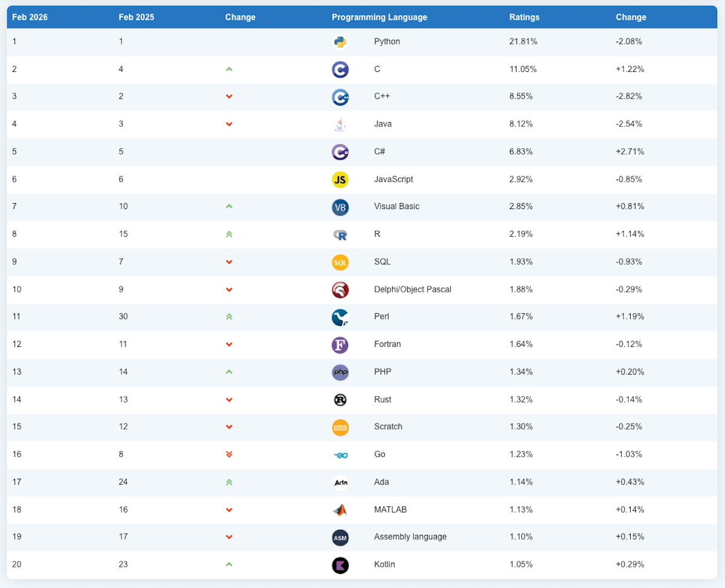Click the Fortran F logo icon

[340, 344]
